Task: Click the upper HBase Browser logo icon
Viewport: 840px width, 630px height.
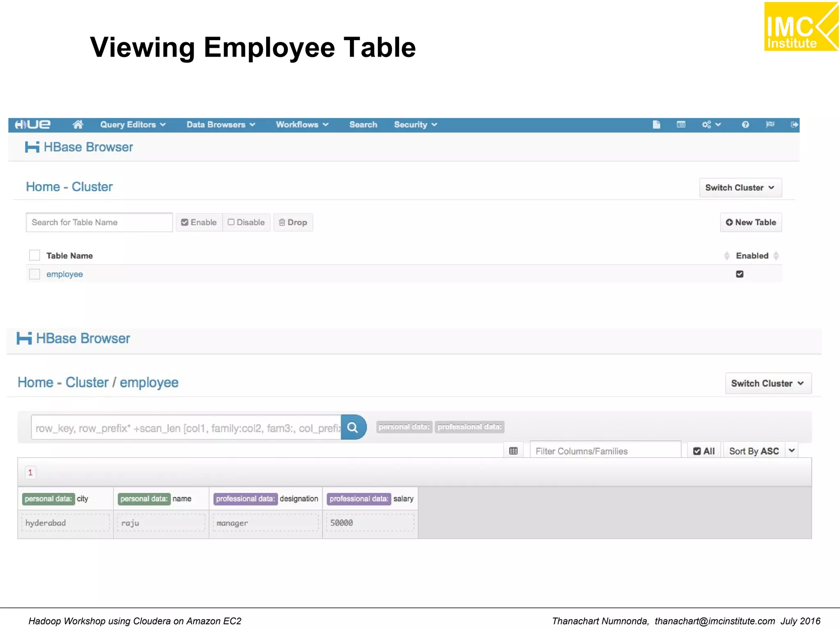Action: tap(32, 147)
